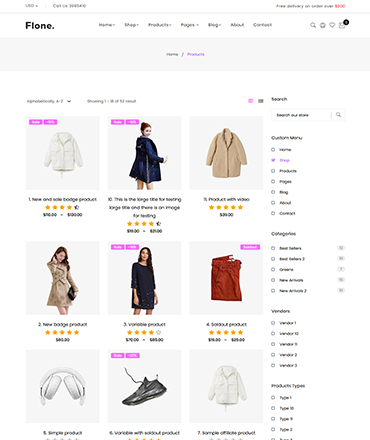Click the $39.00 price of Product with video
Viewport: 370px width, 440px height.
coord(226,215)
